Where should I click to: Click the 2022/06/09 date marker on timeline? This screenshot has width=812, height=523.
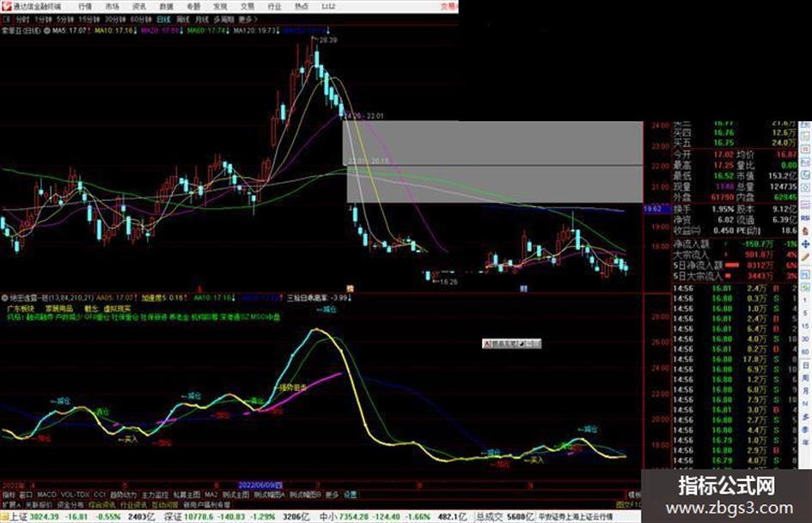[260, 485]
